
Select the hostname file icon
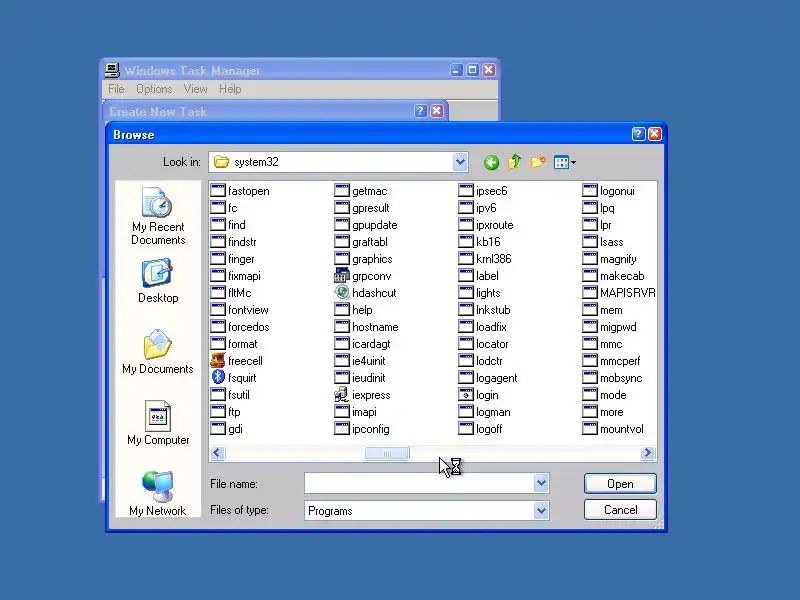click(342, 327)
